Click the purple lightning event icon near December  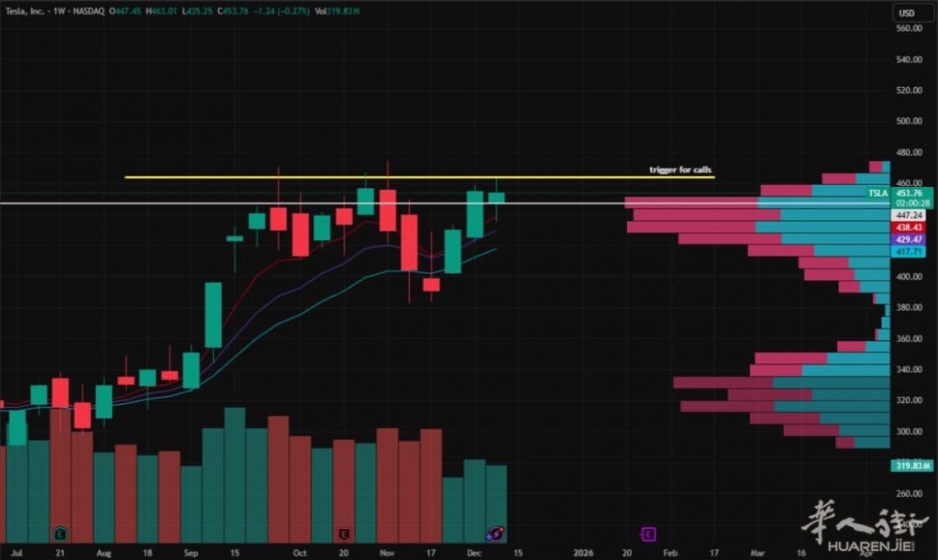(495, 533)
